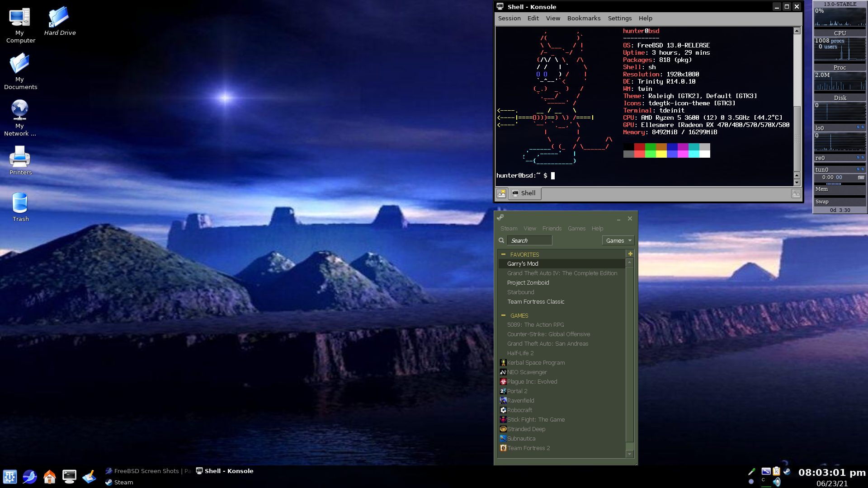Open the Bookmarks menu in Konsole
Image resolution: width=868 pixels, height=488 pixels.
tap(584, 18)
